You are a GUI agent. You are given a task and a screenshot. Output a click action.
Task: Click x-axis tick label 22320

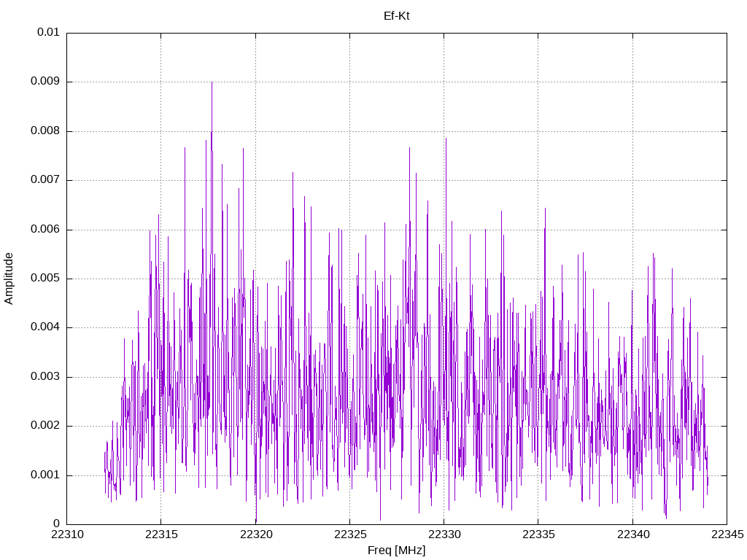click(x=256, y=534)
